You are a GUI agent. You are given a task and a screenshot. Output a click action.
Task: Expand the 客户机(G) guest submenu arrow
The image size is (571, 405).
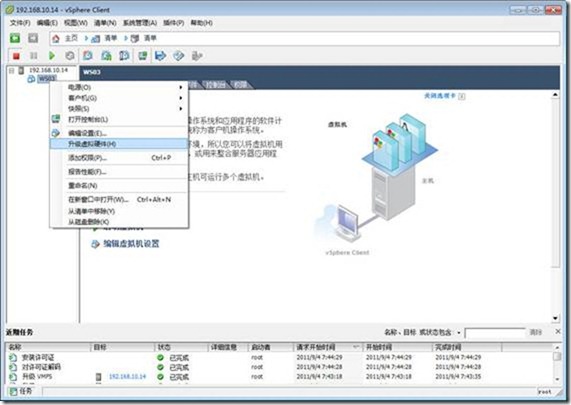coord(181,98)
